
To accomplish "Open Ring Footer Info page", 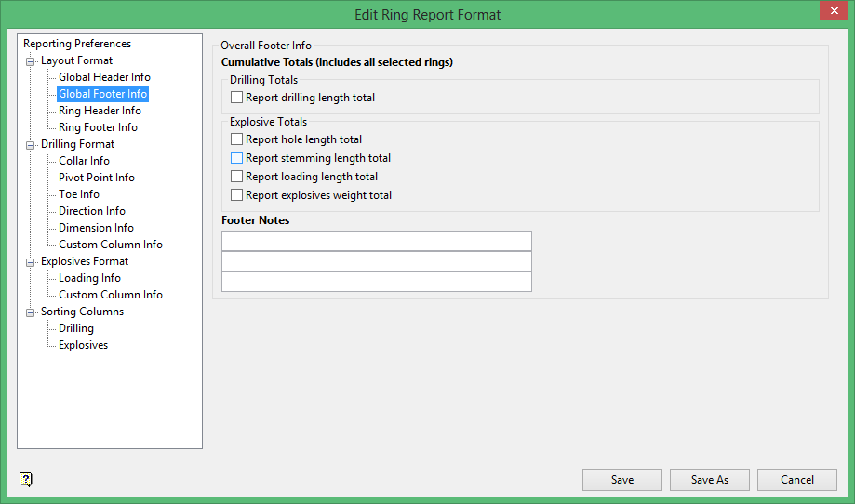I will click(98, 127).
